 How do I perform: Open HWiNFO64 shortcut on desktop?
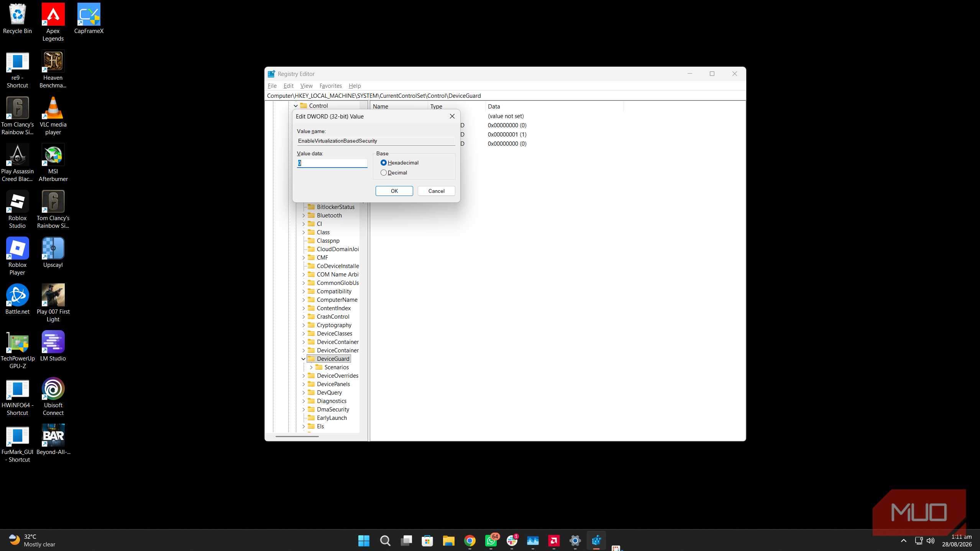tap(17, 397)
